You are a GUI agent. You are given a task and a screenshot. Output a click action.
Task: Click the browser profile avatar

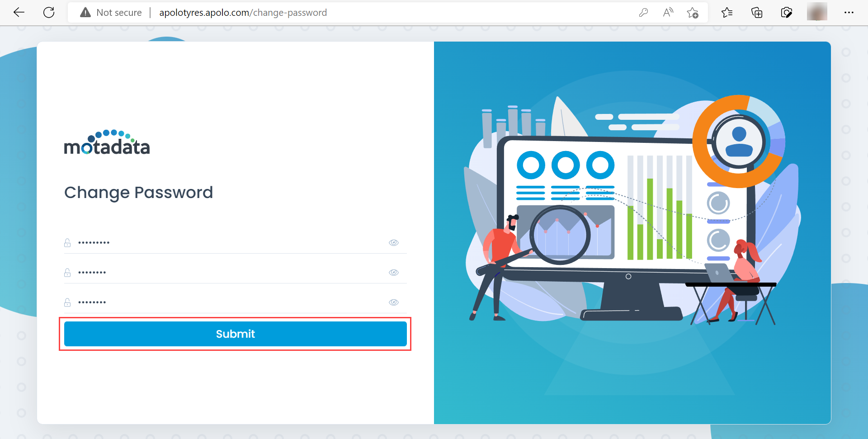click(x=816, y=12)
